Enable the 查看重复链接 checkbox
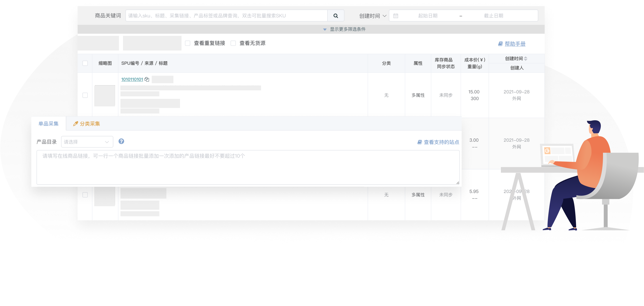This screenshot has height=306, width=644. tap(187, 43)
